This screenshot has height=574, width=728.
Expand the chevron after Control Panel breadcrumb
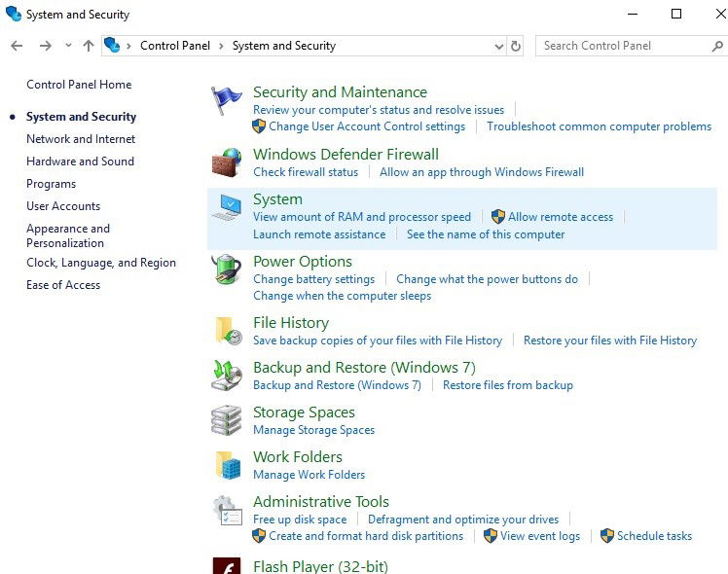tap(221, 46)
